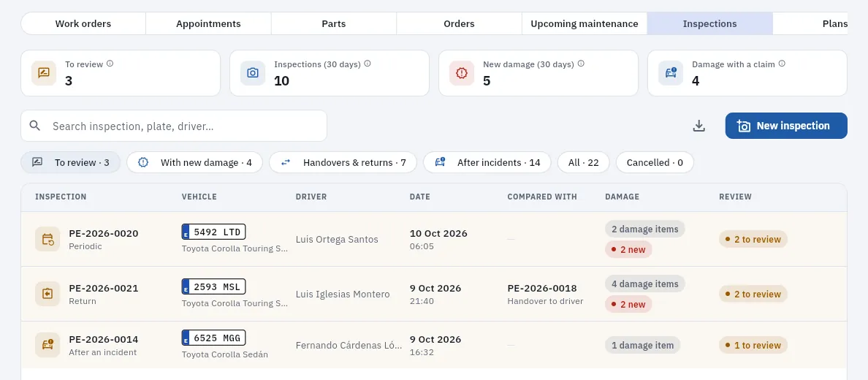The image size is (868, 380).
Task: Focus the search inspection input field
Action: [x=174, y=126]
